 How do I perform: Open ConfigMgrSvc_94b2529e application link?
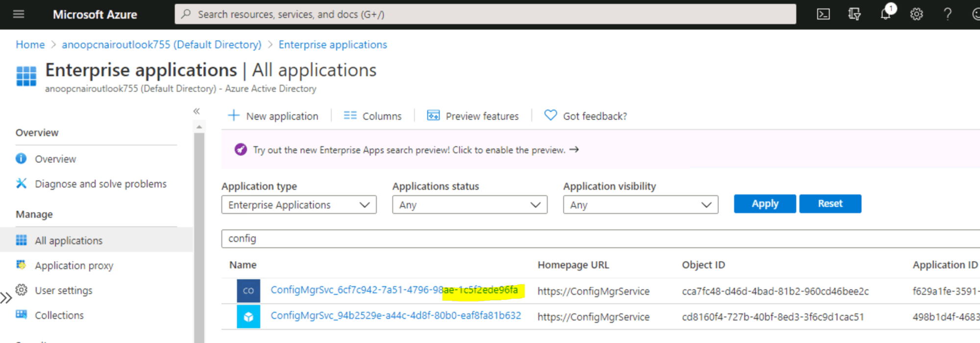tap(396, 316)
